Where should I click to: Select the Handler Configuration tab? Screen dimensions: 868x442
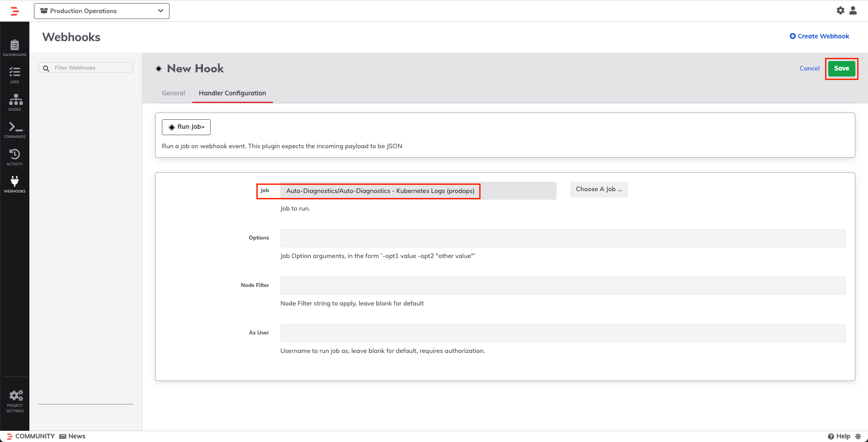232,93
